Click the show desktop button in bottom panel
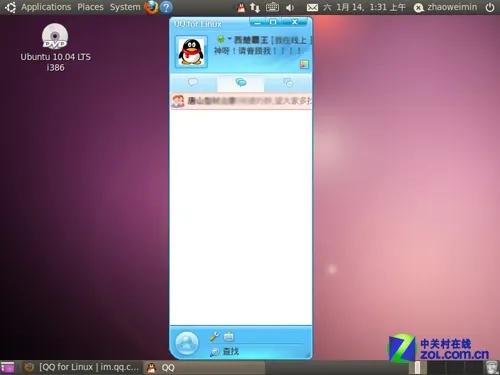Viewport: 500px width, 375px height. [x=7, y=367]
